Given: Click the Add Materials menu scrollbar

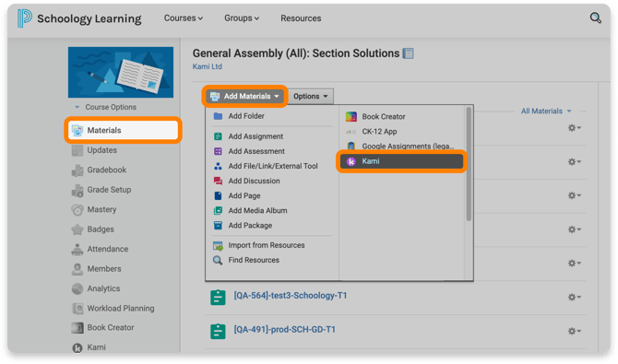Looking at the screenshot, I should coord(469,164).
